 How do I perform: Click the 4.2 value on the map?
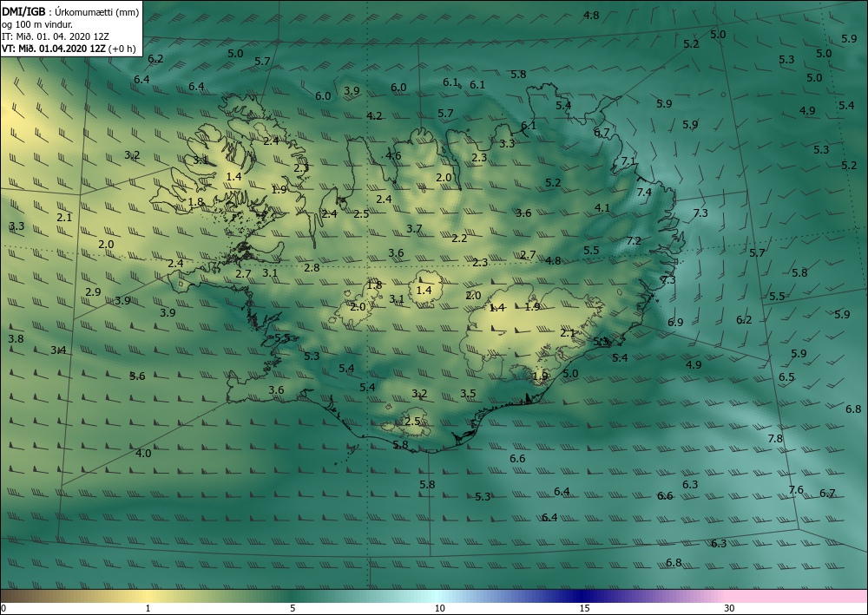point(374,116)
